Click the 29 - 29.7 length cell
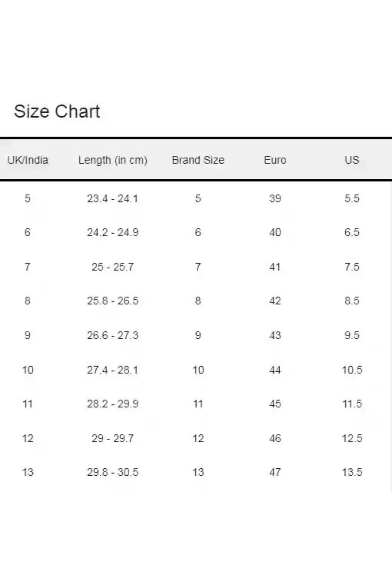Screen dimensions: 392x588 [x=113, y=438]
